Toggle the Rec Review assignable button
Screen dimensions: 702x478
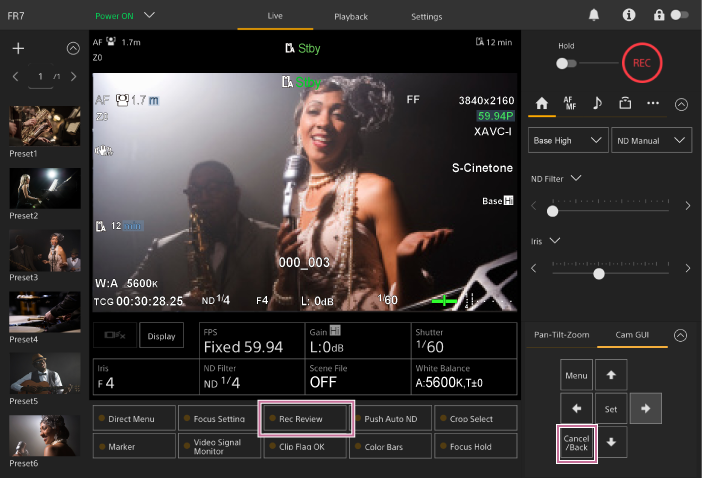307,418
